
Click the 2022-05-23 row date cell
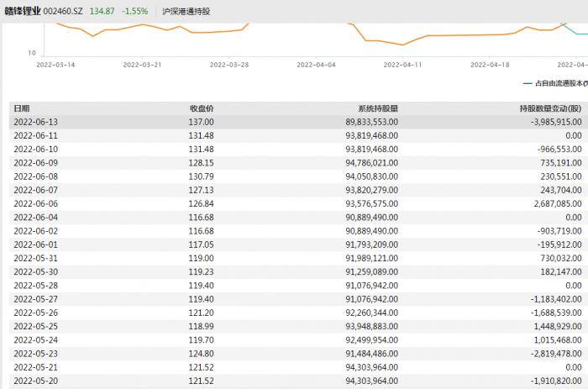coord(36,354)
